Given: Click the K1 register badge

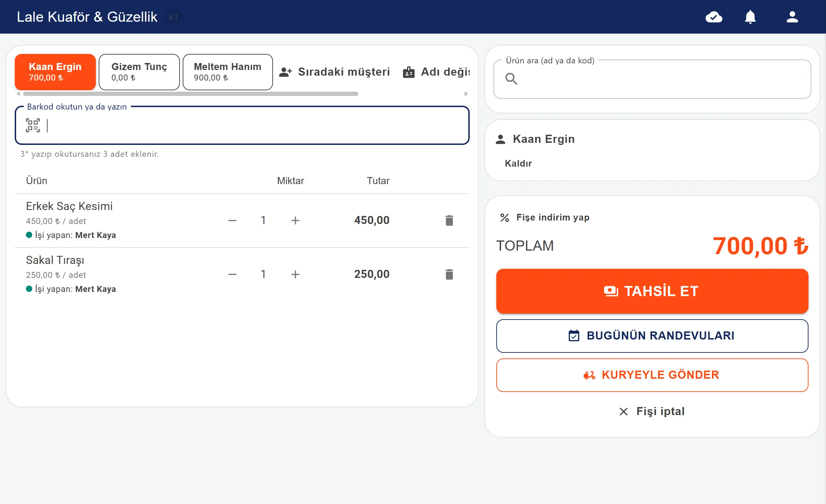Looking at the screenshot, I should pyautogui.click(x=174, y=17).
